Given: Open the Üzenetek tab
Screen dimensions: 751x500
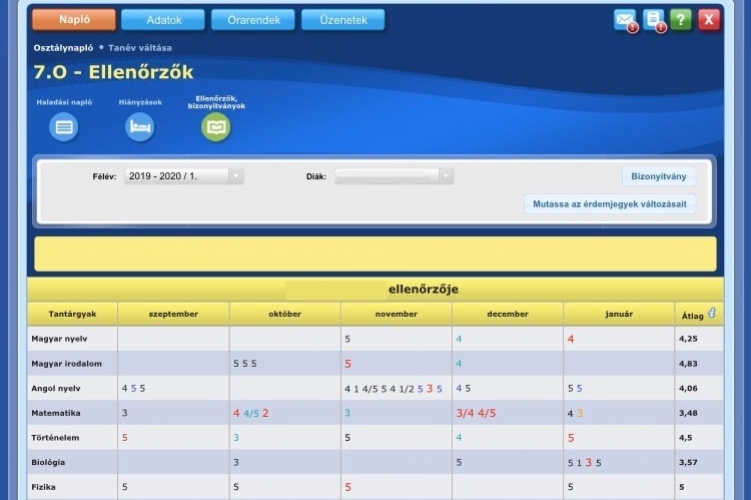Looking at the screenshot, I should [x=343, y=19].
